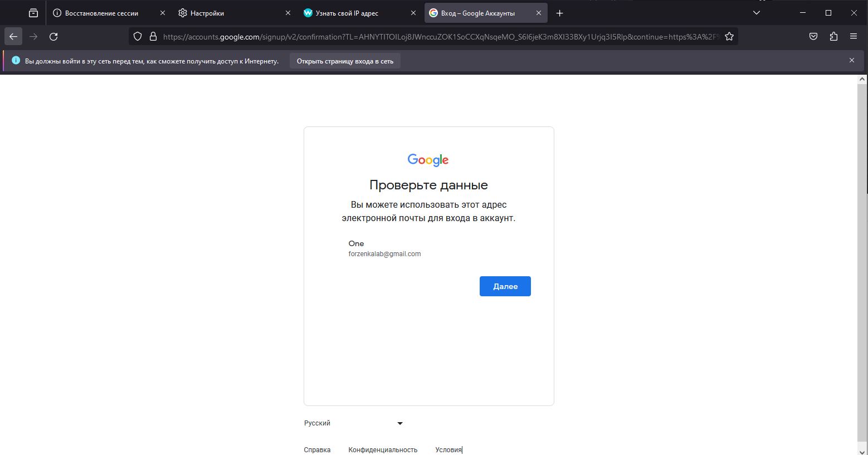Dismiss the network login notification bar
The height and width of the screenshot is (455, 868).
tap(852, 60)
